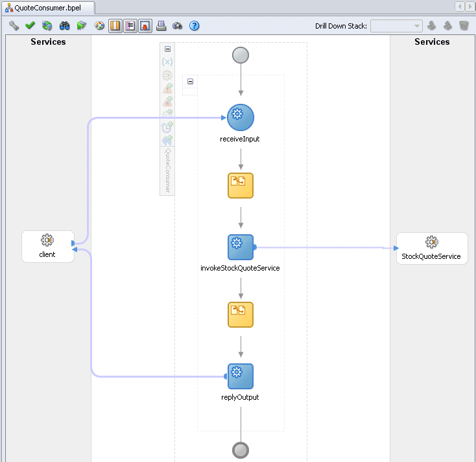Capture diagram image with camera icon
Screen dimensions: 476x462
pos(177,26)
